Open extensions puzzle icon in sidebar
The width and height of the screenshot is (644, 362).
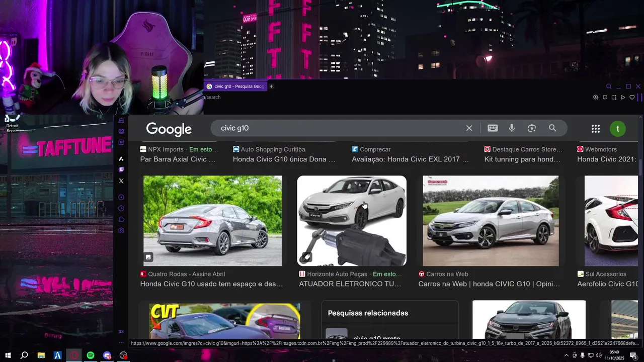pyautogui.click(x=121, y=220)
